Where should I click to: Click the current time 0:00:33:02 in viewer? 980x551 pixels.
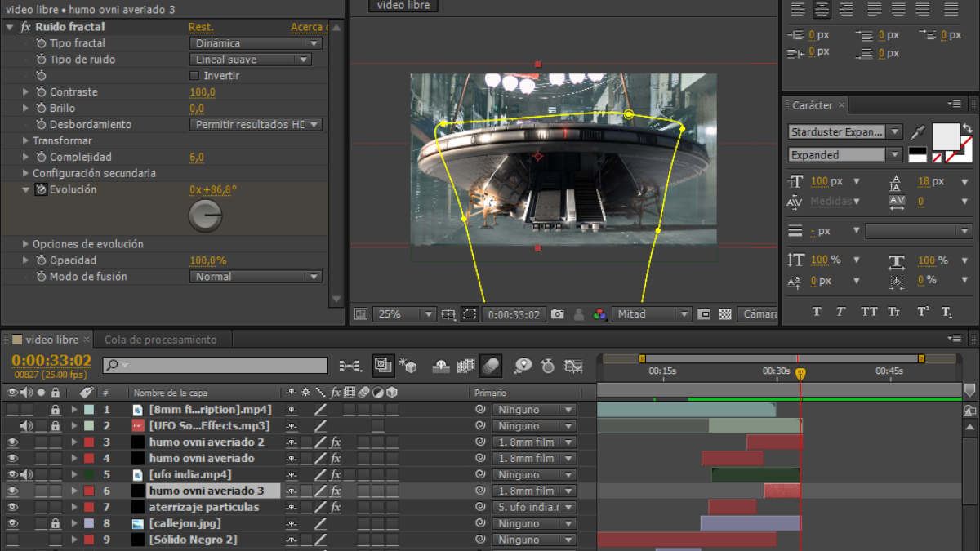point(512,314)
